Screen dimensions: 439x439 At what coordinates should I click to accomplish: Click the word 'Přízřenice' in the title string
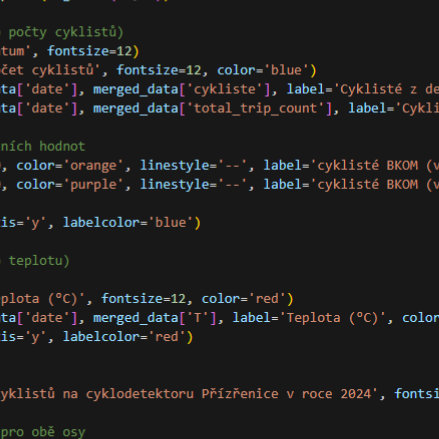pos(240,394)
